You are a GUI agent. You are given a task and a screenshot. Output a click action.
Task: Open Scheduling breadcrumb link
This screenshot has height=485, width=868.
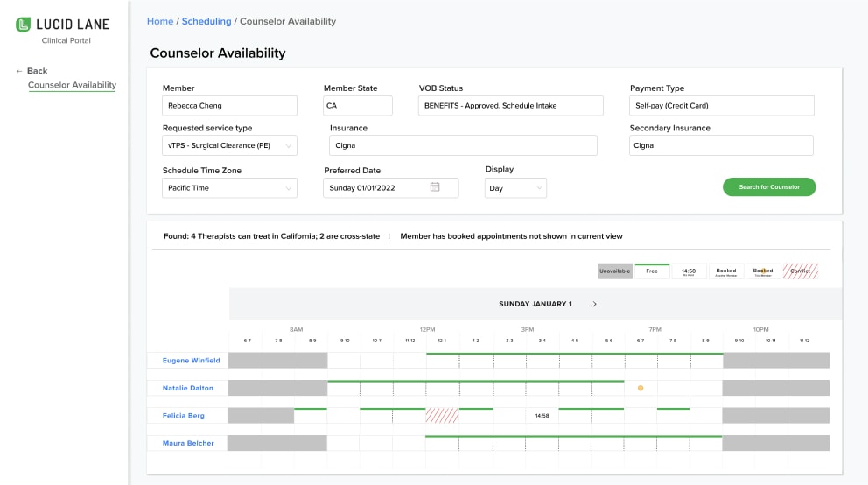tap(206, 21)
